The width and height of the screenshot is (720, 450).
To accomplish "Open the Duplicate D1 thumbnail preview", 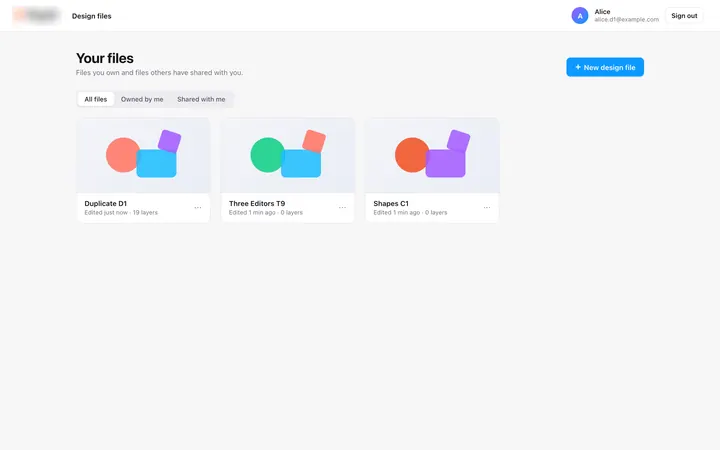I will point(143,155).
